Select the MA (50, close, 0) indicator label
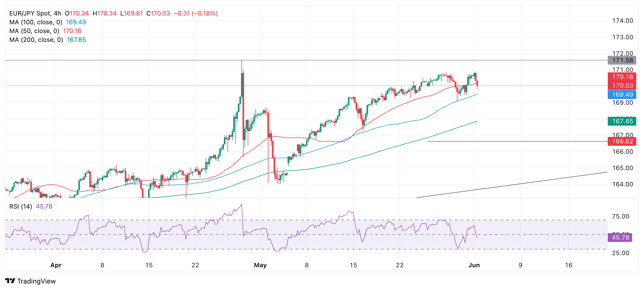 click(34, 31)
